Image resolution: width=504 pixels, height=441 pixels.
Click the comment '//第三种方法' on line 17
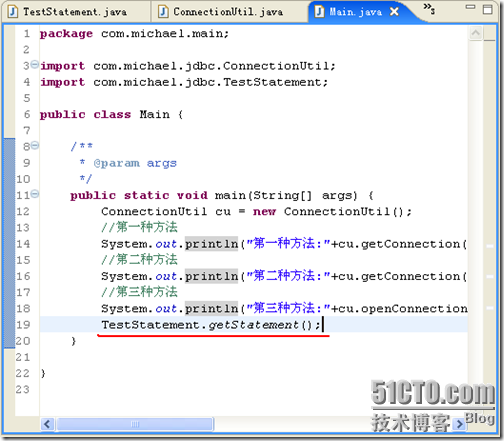(x=139, y=292)
